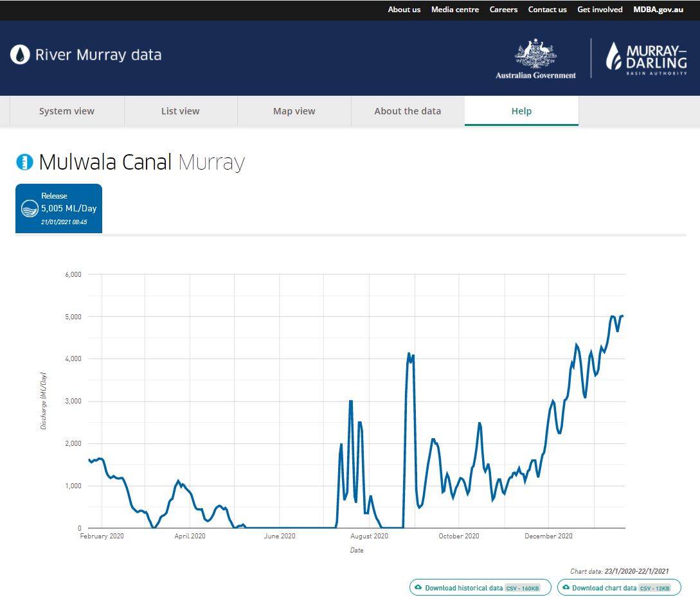Open the Get involved link
This screenshot has height=602, width=700.
(600, 10)
